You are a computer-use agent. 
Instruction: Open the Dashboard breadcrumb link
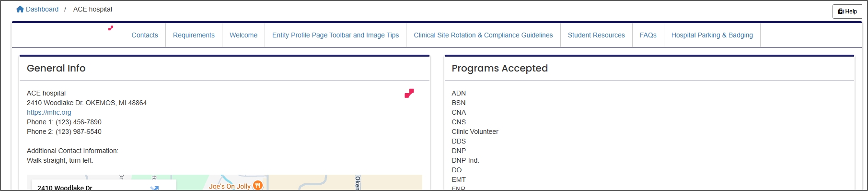(42, 9)
